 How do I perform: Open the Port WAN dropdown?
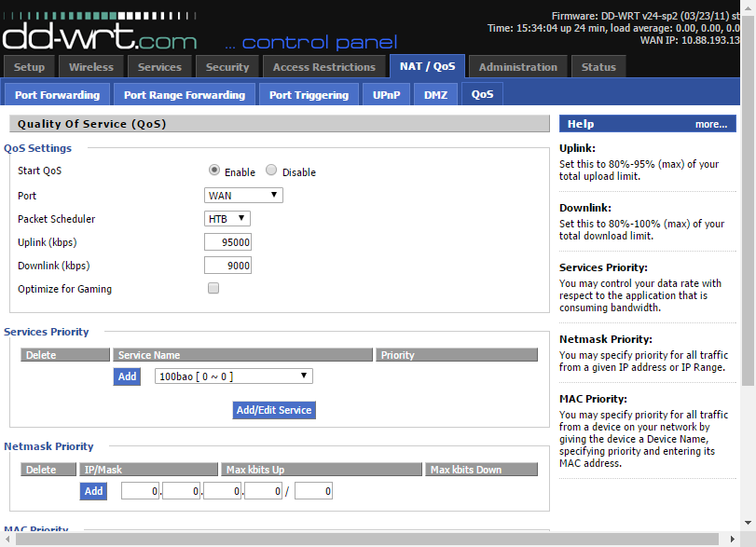click(x=243, y=196)
